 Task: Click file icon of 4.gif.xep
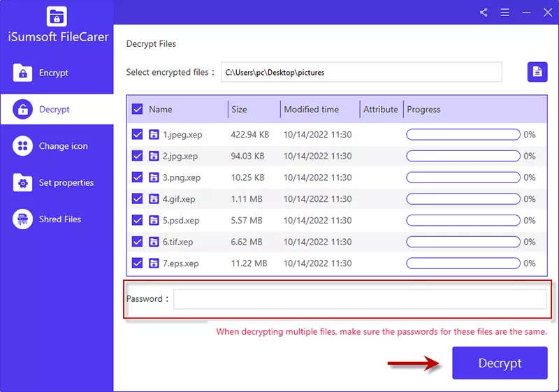[154, 199]
